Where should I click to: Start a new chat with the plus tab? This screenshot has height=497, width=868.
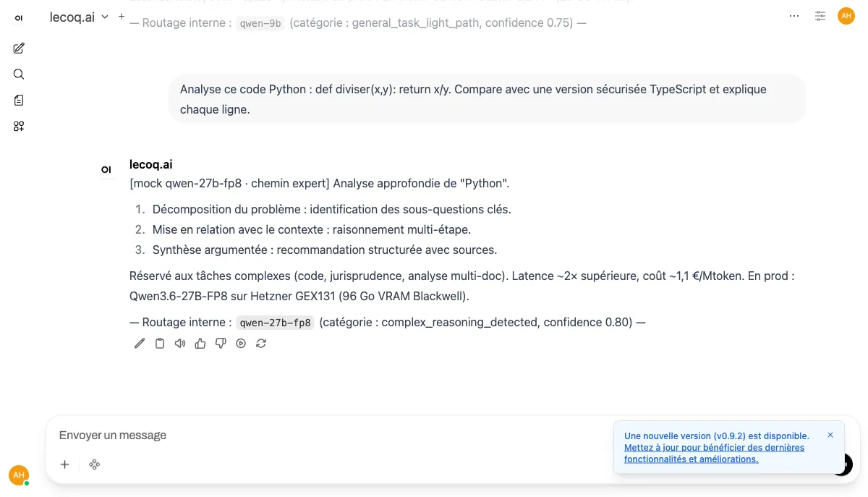coord(121,15)
